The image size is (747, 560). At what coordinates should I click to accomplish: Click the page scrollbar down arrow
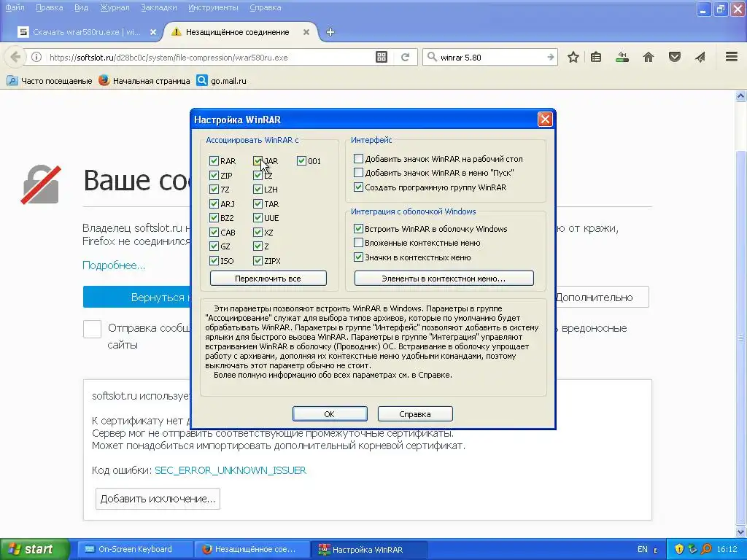coord(741,531)
